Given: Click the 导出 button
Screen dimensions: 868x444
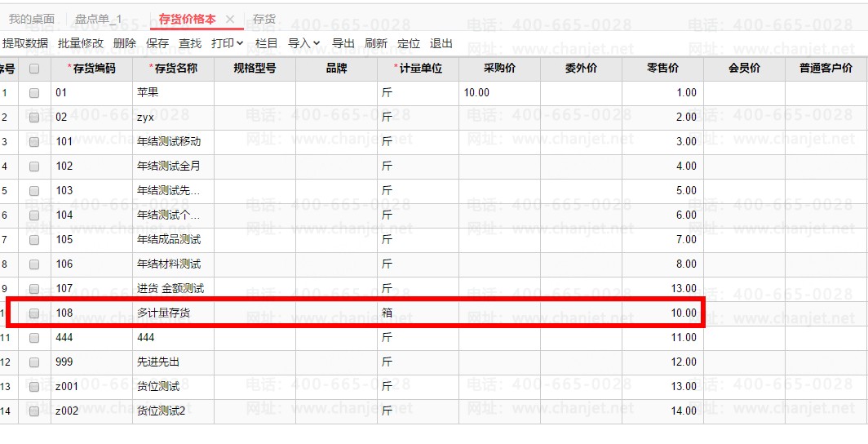Looking at the screenshot, I should coord(343,43).
